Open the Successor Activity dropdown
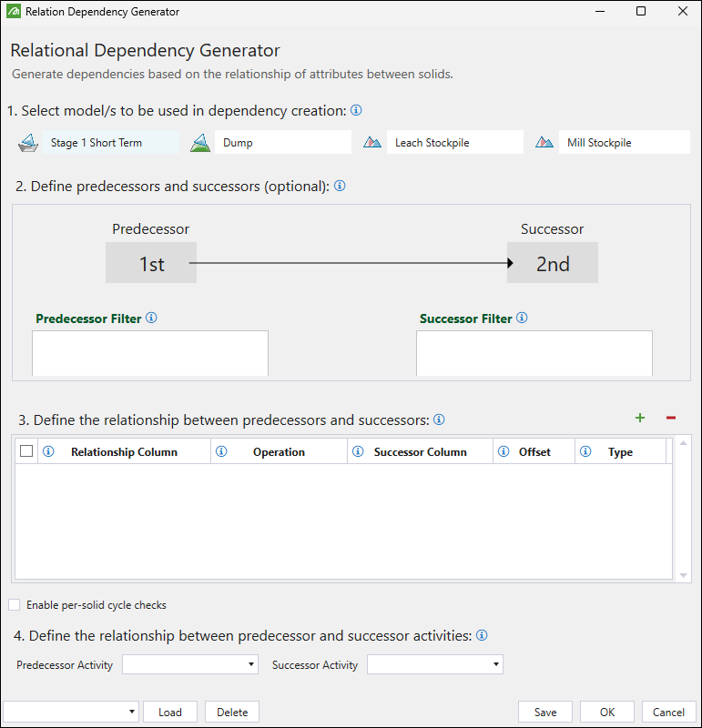The width and height of the screenshot is (702, 728). point(434,665)
